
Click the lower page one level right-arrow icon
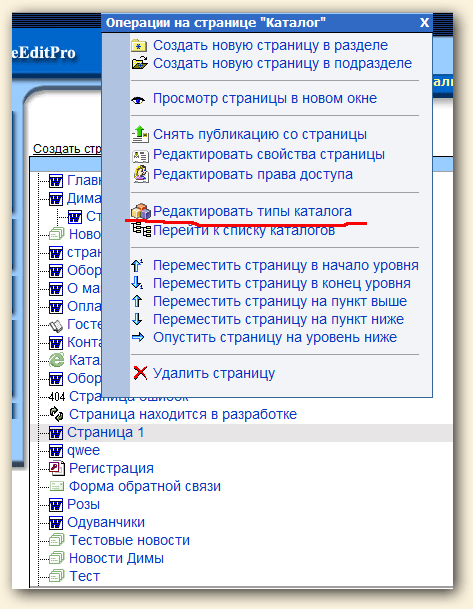138,337
